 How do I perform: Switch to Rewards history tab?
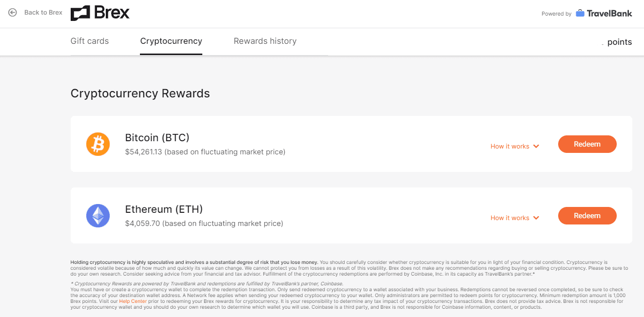click(265, 41)
